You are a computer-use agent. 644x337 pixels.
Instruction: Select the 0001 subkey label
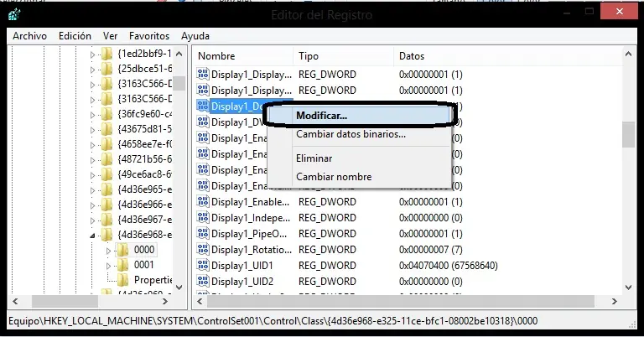[x=143, y=265]
